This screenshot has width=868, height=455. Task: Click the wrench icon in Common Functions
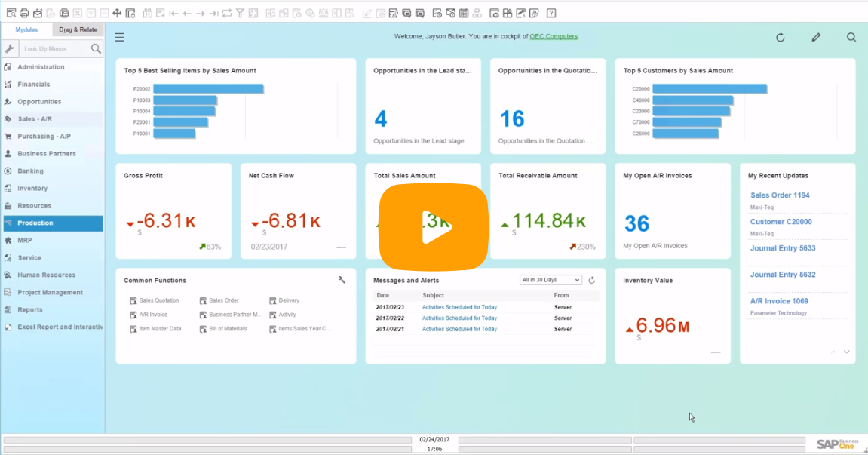[x=342, y=280]
